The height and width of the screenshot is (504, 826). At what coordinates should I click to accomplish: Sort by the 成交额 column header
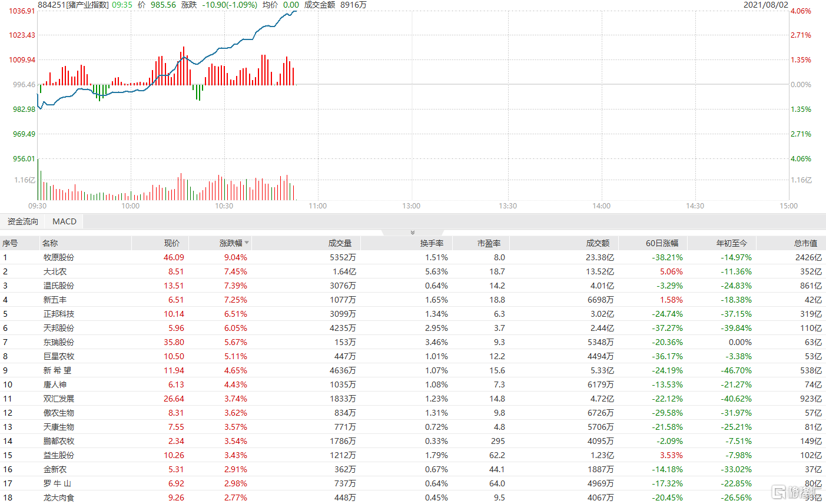(x=598, y=243)
